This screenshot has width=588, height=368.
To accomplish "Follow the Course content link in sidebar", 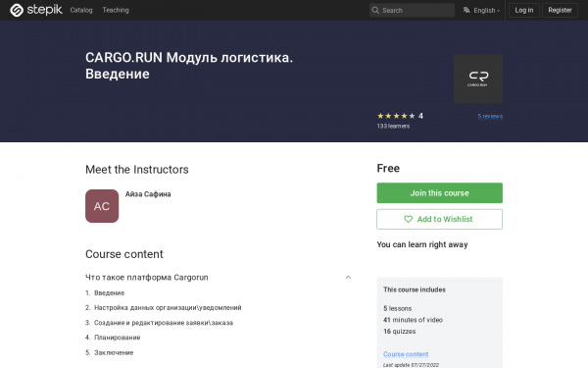I will (x=406, y=354).
